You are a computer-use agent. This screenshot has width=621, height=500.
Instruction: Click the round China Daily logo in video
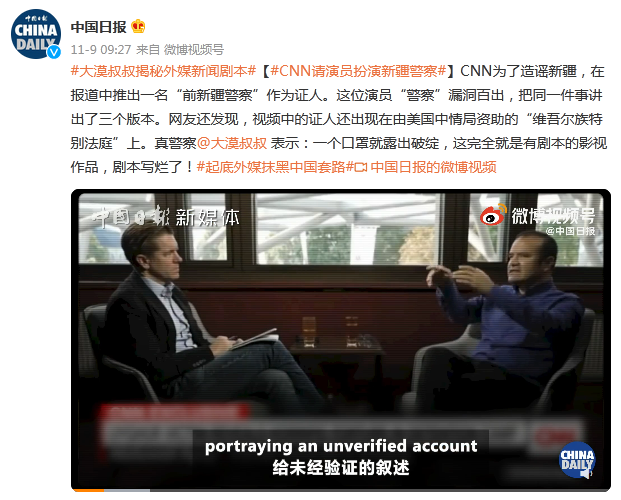click(577, 460)
